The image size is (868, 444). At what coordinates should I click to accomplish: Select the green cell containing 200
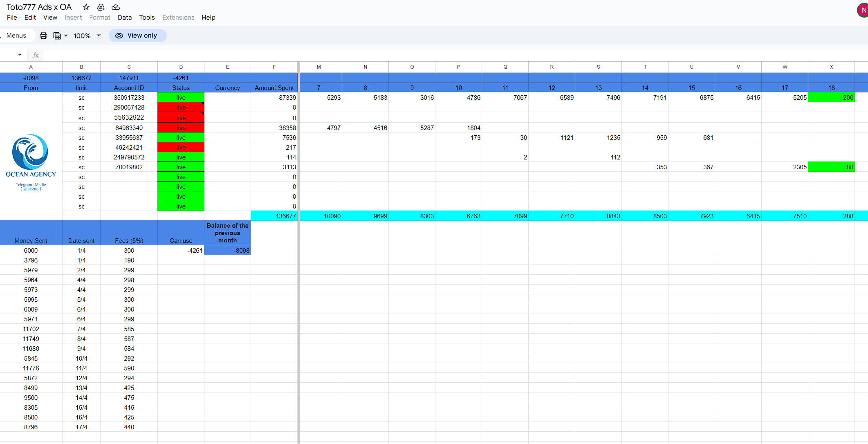[831, 98]
